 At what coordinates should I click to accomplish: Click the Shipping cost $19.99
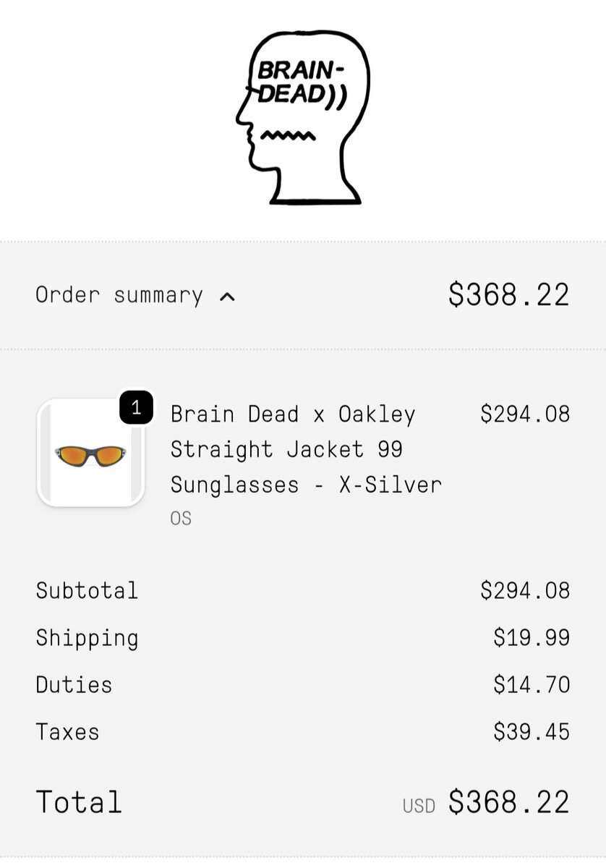[x=532, y=637]
